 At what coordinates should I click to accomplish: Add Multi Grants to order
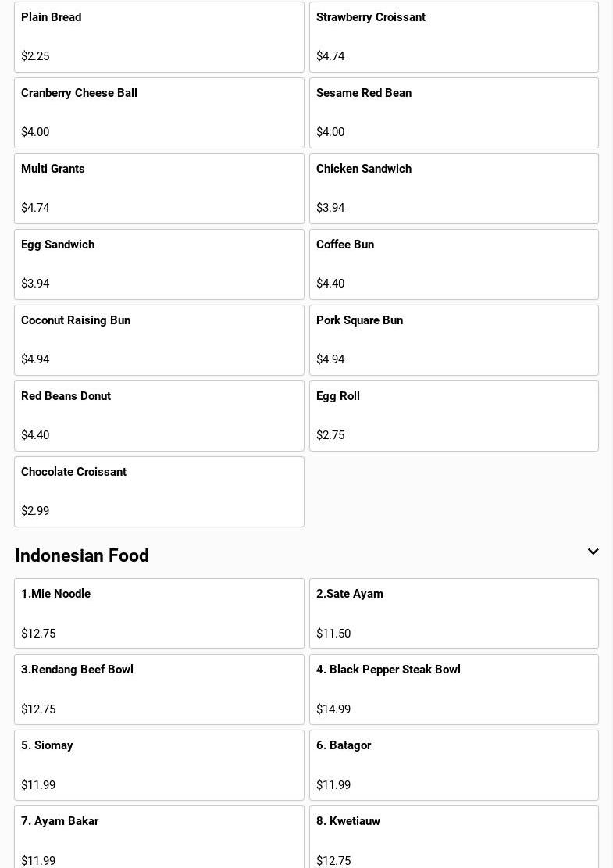(x=159, y=188)
